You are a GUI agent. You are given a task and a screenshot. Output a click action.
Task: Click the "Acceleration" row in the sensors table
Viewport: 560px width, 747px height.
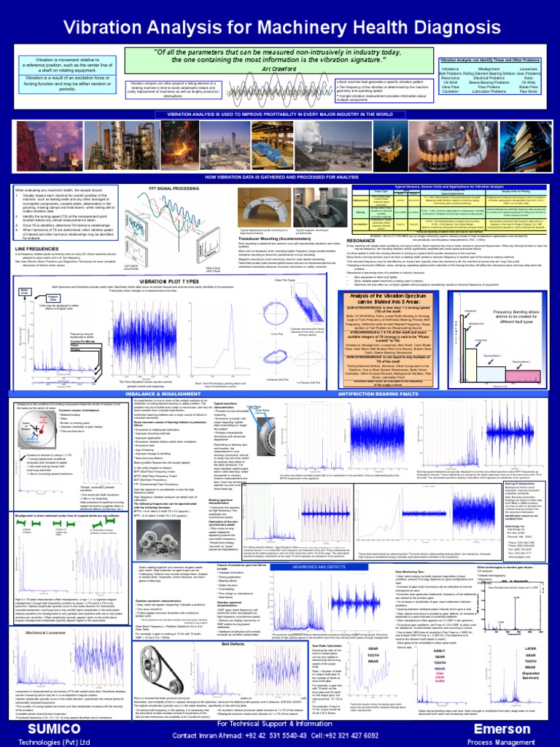[x=448, y=225]
